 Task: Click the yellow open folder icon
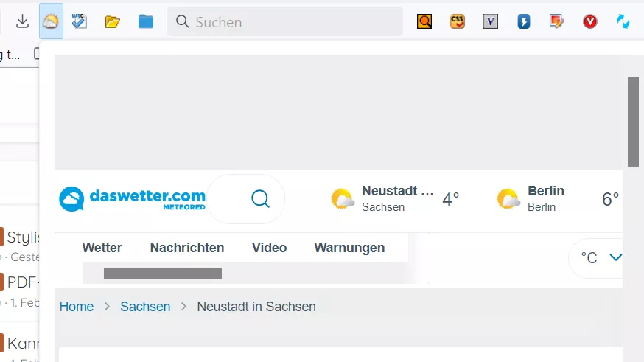[x=112, y=21]
